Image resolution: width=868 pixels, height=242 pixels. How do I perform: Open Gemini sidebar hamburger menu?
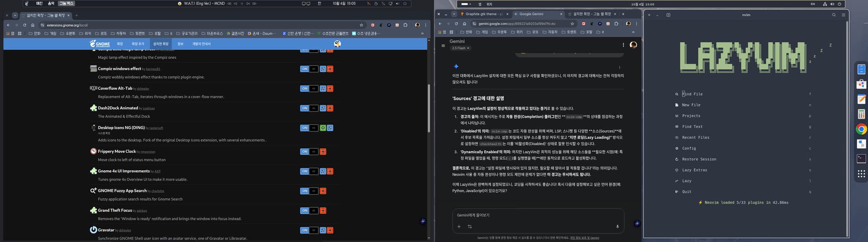(443, 45)
